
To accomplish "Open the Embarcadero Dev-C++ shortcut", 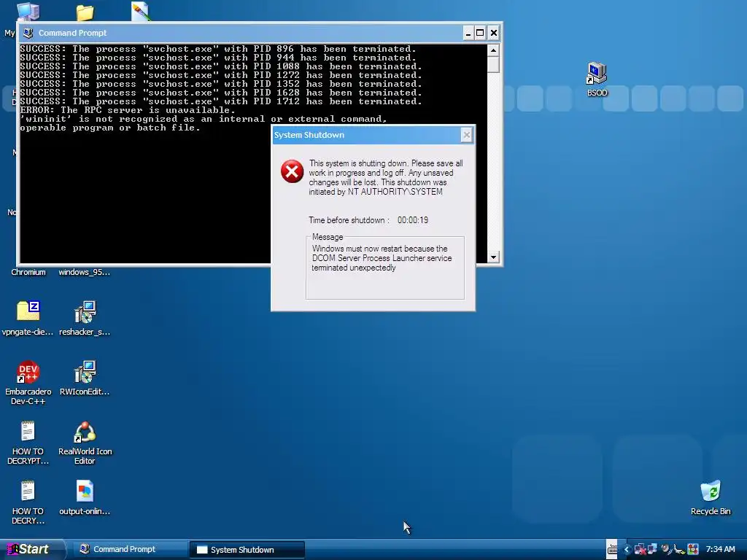I will (28, 371).
